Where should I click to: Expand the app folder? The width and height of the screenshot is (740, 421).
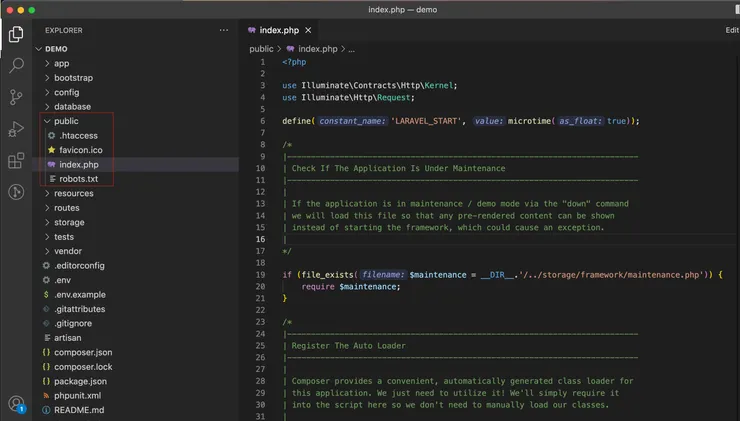61,63
